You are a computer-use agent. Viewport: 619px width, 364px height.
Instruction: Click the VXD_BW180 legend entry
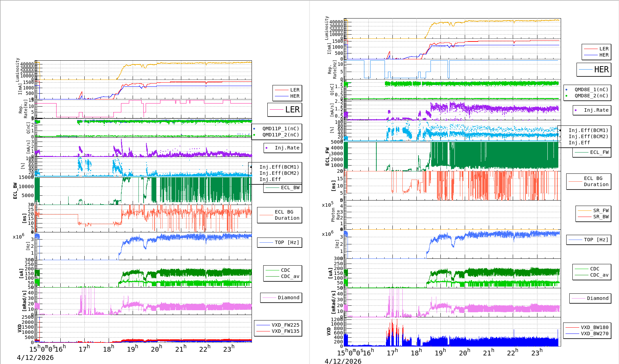(x=594, y=327)
